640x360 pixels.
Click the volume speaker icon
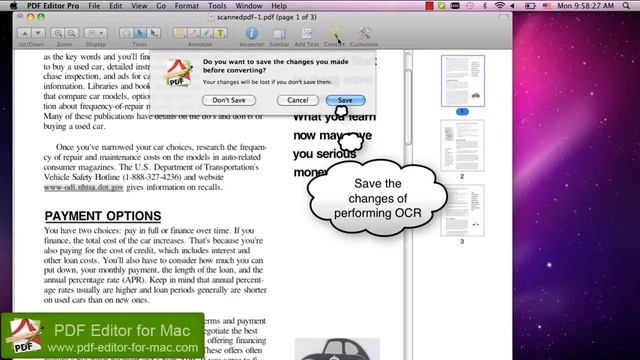coord(513,6)
